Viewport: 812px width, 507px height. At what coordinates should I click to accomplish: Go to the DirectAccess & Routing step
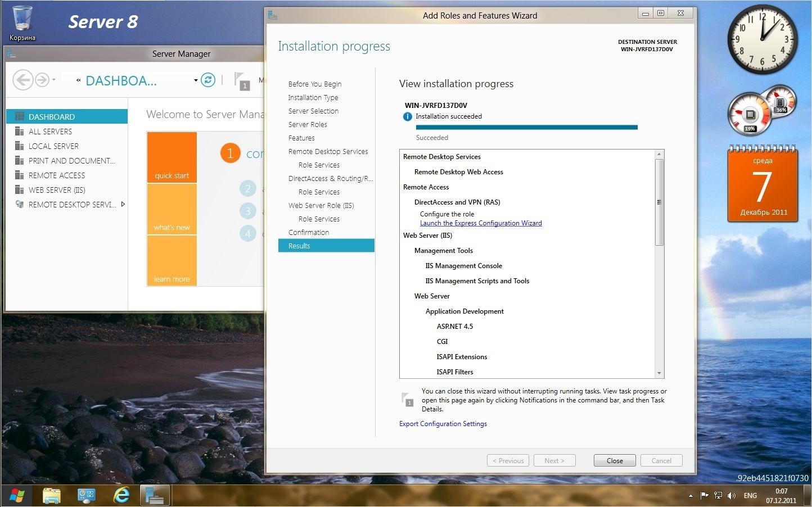[x=330, y=178]
